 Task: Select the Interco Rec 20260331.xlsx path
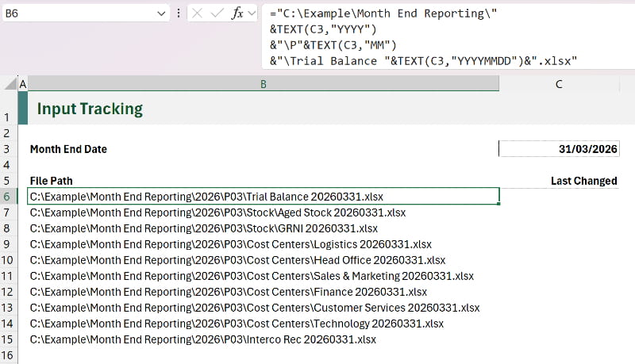pos(264,339)
